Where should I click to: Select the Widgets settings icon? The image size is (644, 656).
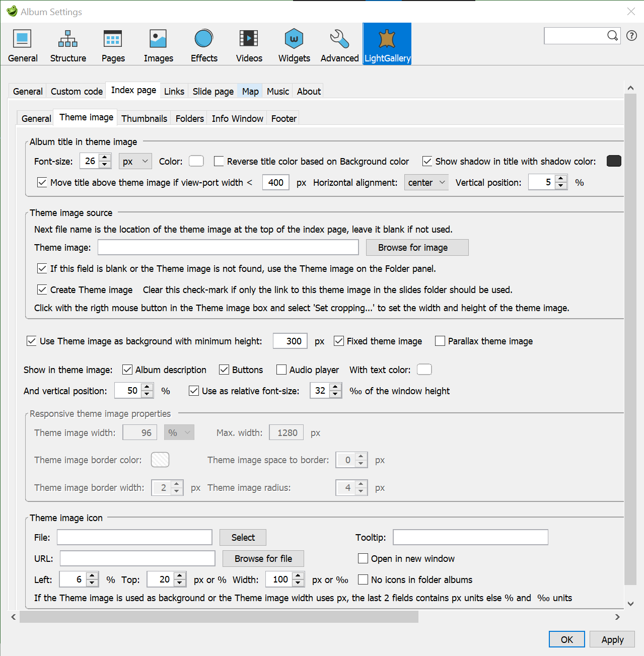[x=294, y=44]
